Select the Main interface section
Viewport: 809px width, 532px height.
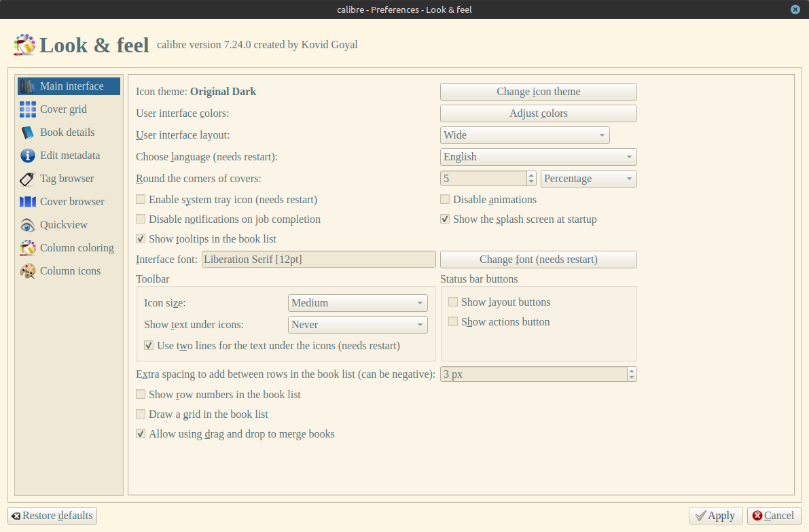pos(69,86)
